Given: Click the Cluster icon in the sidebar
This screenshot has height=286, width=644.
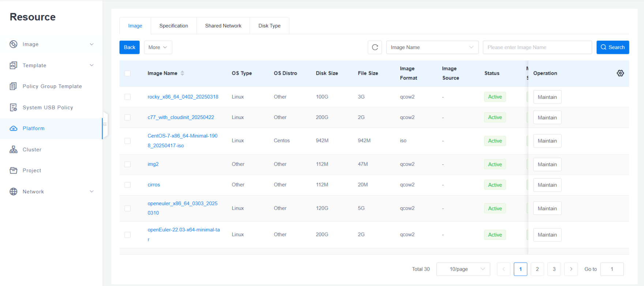Looking at the screenshot, I should 14,149.
